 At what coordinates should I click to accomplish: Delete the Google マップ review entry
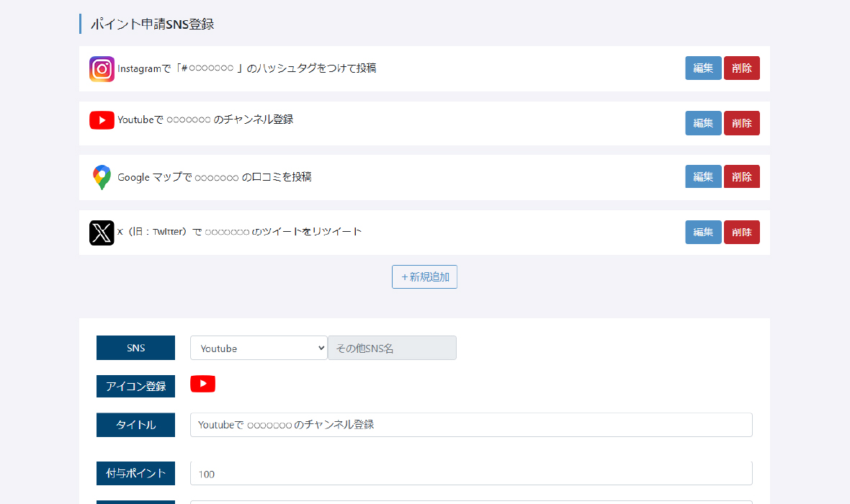tap(741, 176)
